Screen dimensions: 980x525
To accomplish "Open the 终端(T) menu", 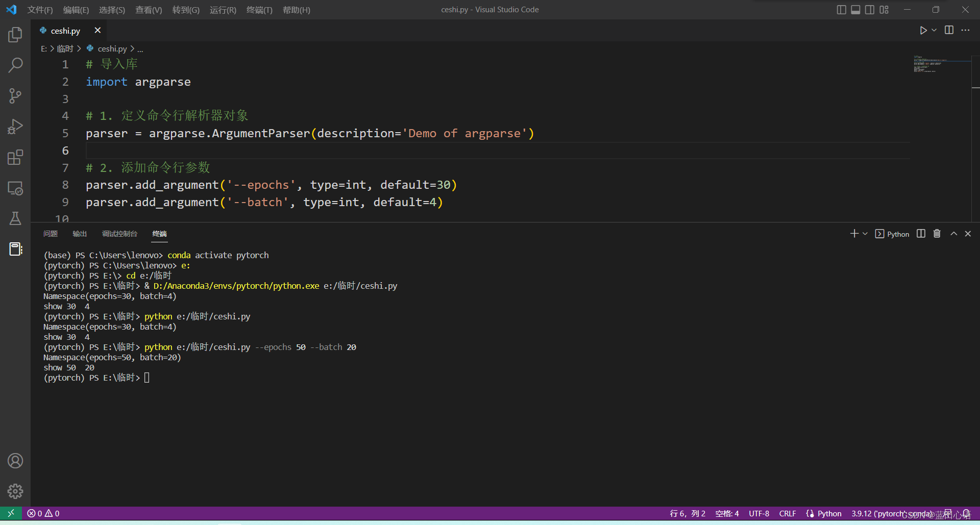I will [x=259, y=10].
